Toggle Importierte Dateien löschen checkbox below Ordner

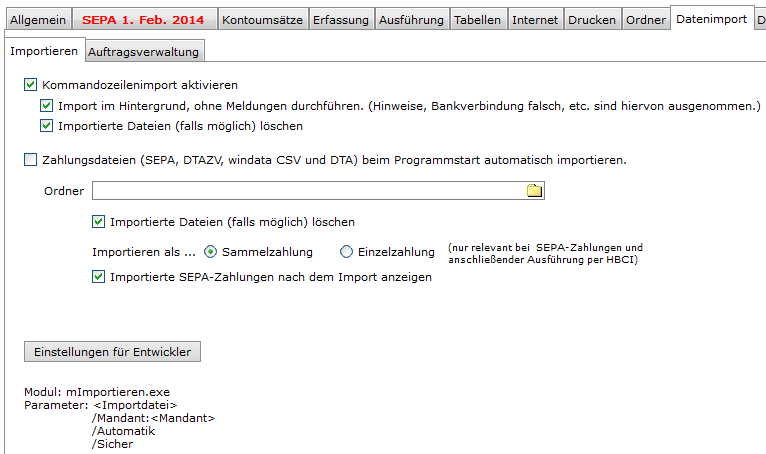click(98, 222)
